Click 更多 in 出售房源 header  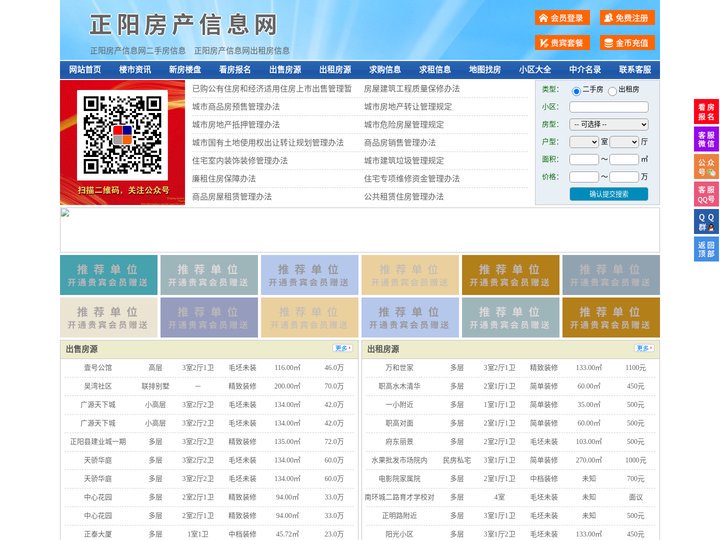click(343, 349)
